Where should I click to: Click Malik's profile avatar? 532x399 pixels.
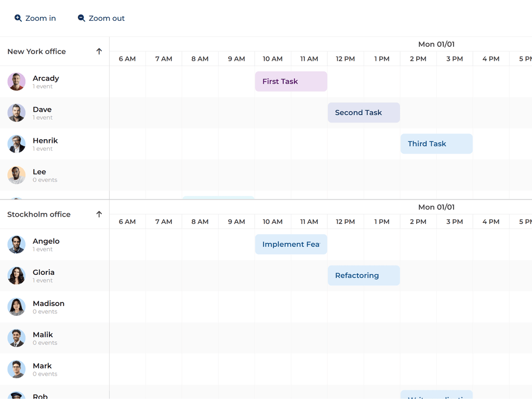16,338
